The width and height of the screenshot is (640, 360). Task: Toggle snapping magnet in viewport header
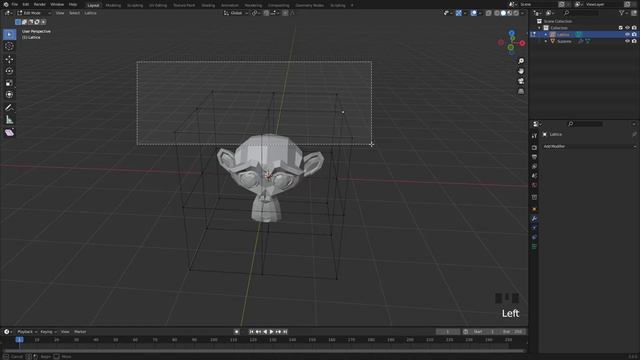[266, 13]
